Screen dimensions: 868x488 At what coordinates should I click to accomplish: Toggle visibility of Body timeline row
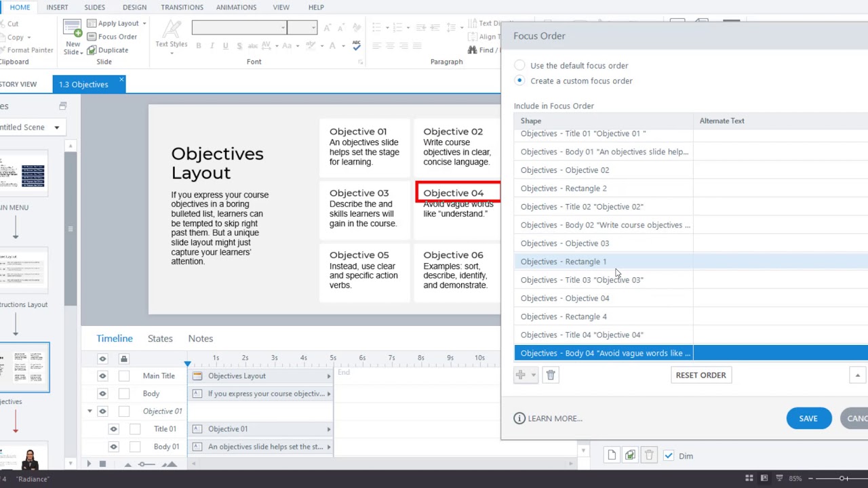(102, 393)
